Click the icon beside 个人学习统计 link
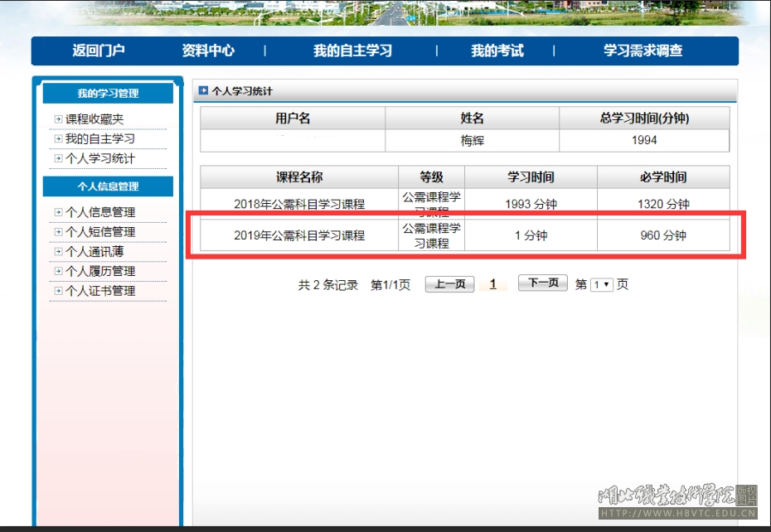Image resolution: width=771 pixels, height=532 pixels. point(58,158)
